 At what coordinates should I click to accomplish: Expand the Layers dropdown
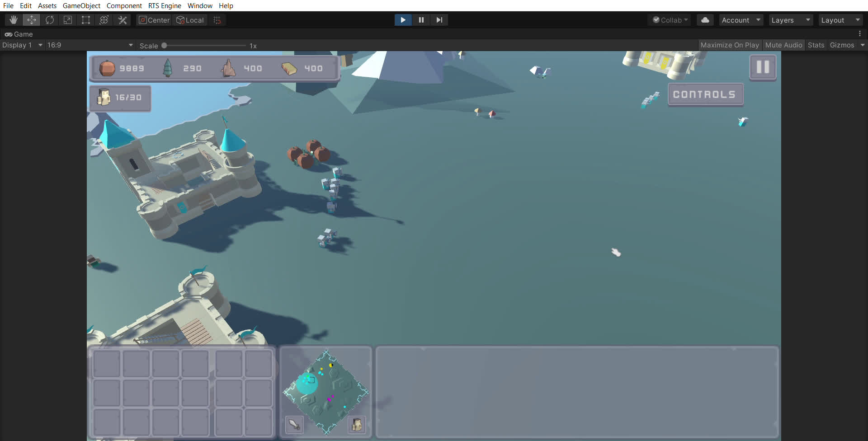[x=790, y=20]
